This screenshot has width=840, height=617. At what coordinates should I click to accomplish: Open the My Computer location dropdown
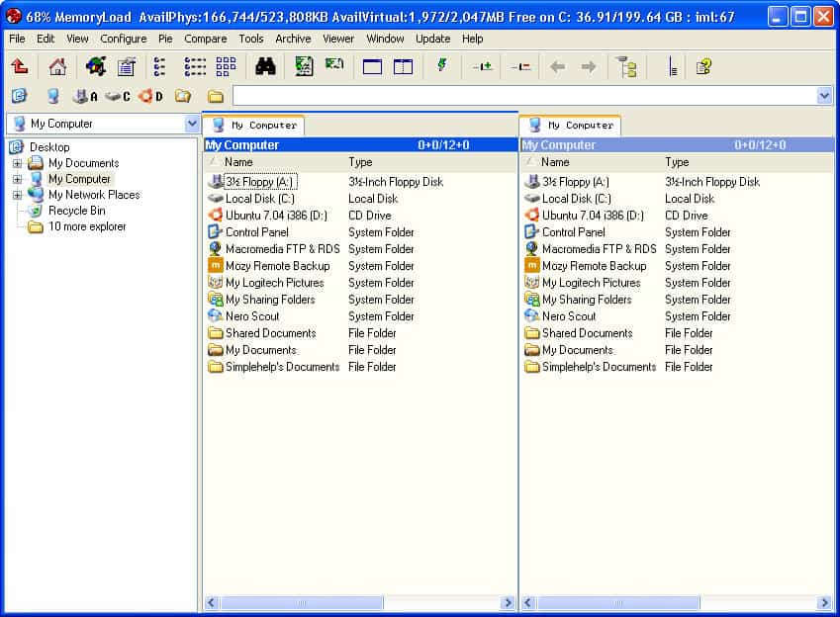tap(192, 124)
